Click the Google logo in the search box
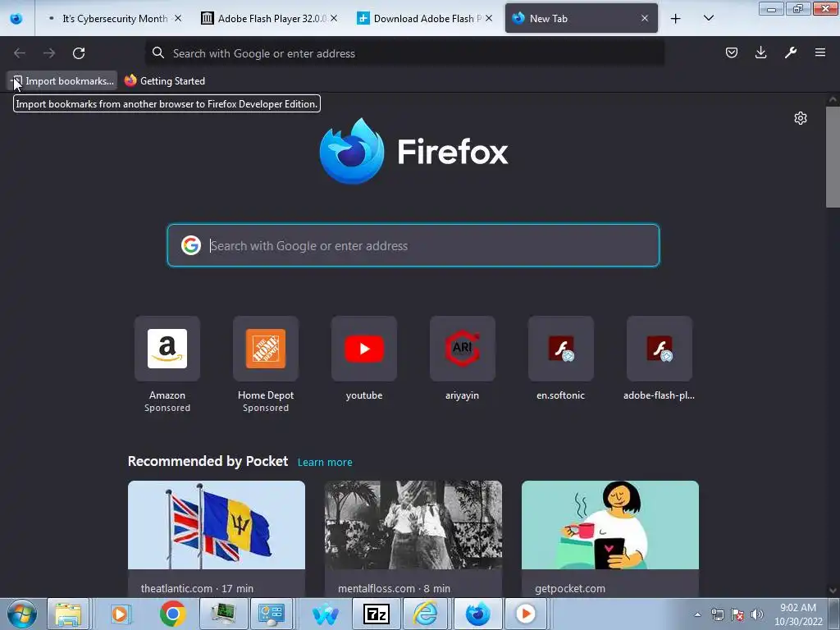This screenshot has width=840, height=630. [x=190, y=245]
